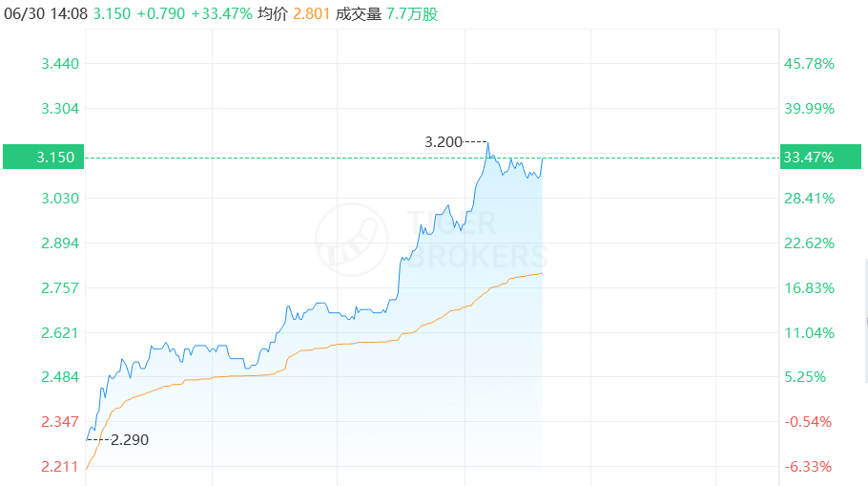Click the 06/30 14:08 timestamp in header

click(46, 13)
